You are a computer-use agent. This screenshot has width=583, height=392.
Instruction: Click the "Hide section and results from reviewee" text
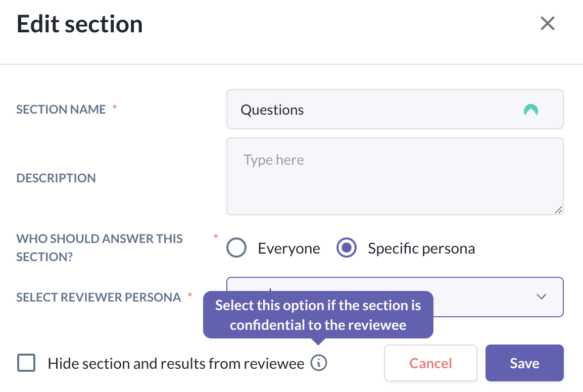(x=176, y=363)
